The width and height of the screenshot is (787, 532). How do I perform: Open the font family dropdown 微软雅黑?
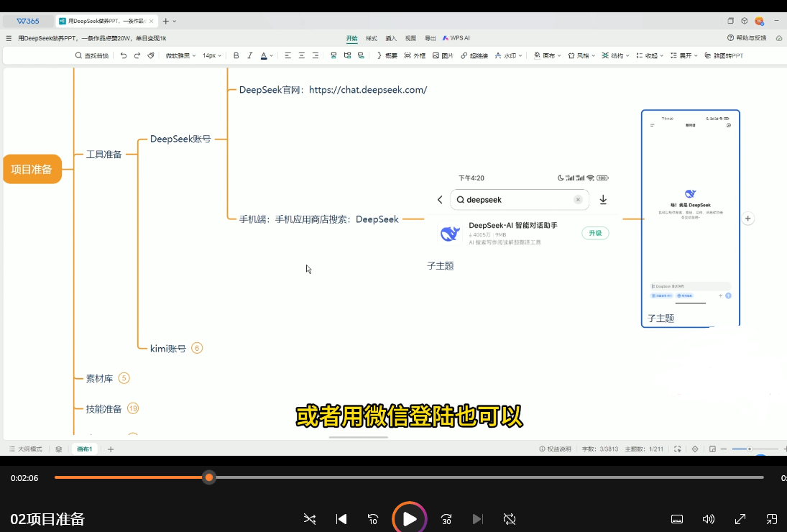180,55
